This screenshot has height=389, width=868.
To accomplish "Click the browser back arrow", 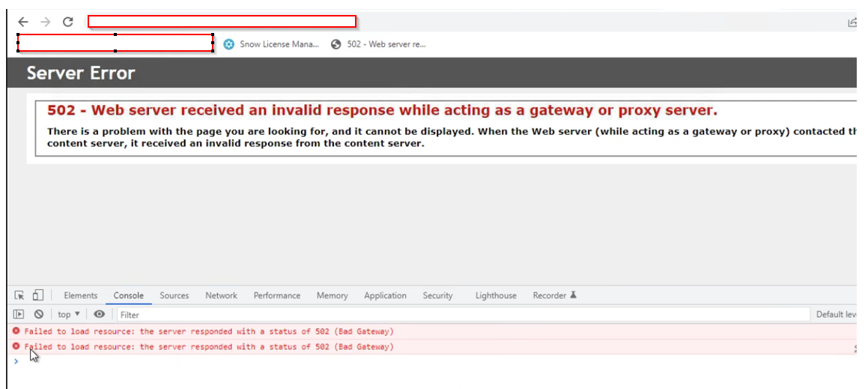I will pos(23,22).
